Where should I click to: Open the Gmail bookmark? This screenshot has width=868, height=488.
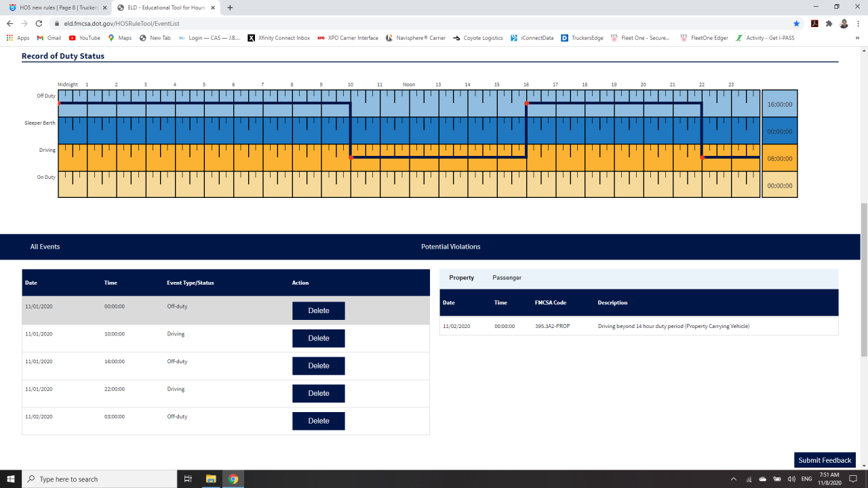(49, 38)
